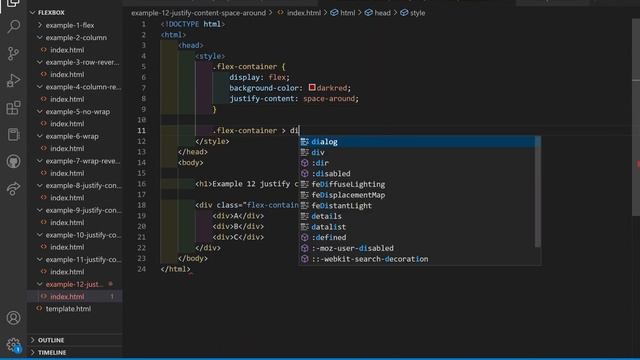Open the Run and Debug view
This screenshot has width=640, height=360.
[x=13, y=80]
